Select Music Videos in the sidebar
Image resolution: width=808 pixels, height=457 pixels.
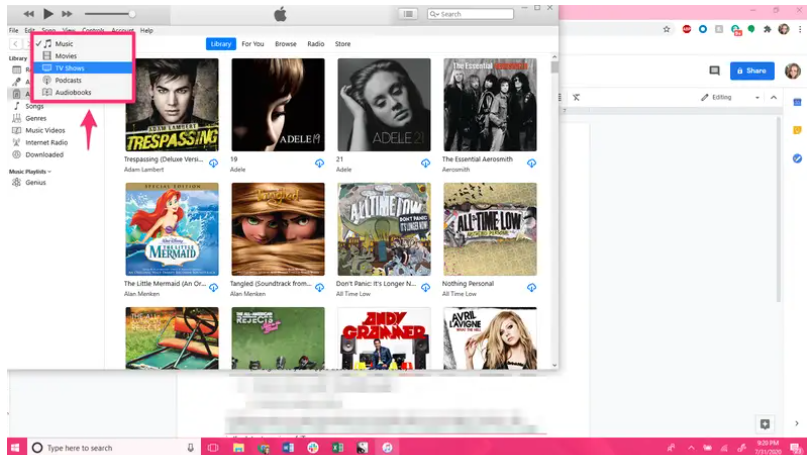[45, 130]
